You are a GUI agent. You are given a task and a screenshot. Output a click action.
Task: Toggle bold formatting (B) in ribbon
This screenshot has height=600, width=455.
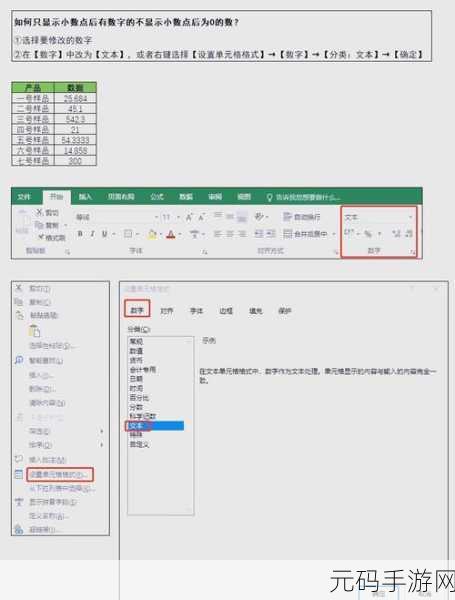[80, 234]
